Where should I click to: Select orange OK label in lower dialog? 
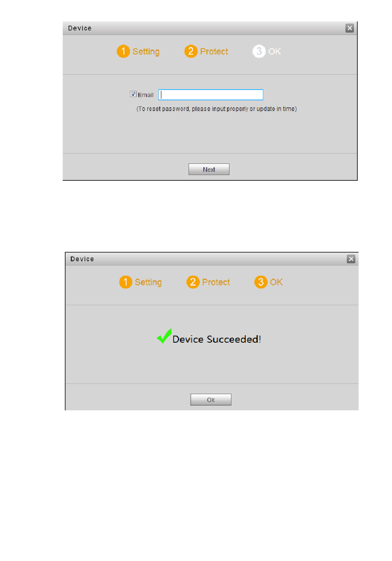tap(276, 282)
